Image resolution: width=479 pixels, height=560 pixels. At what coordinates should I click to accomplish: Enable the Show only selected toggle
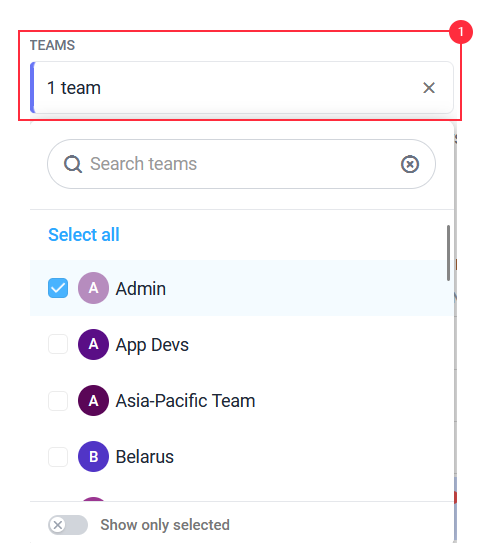[68, 525]
